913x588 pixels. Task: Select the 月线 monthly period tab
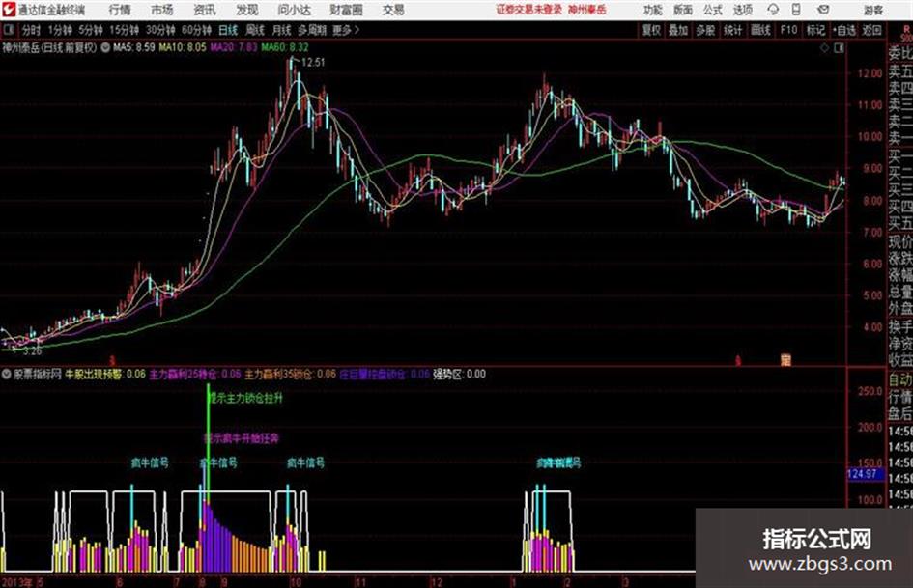[281, 30]
